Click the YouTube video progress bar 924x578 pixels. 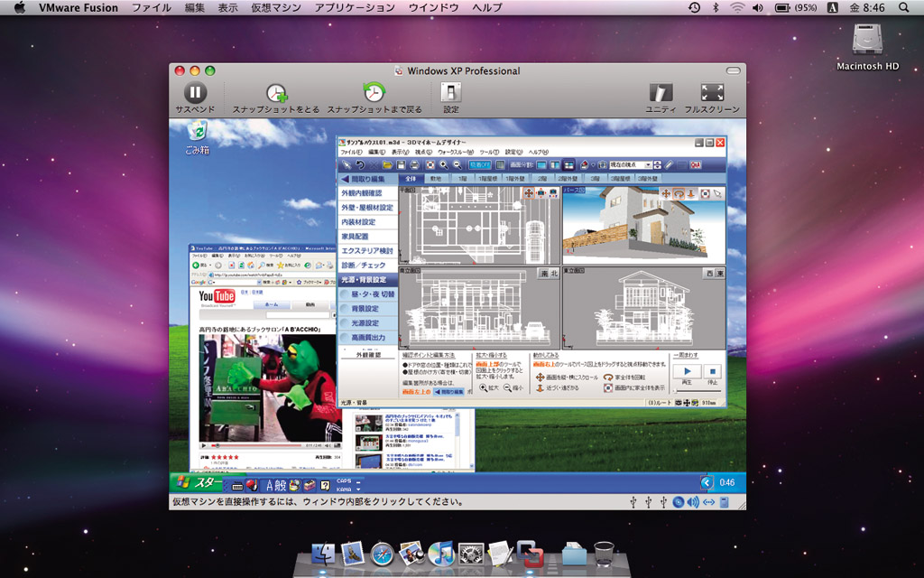pyautogui.click(x=257, y=445)
